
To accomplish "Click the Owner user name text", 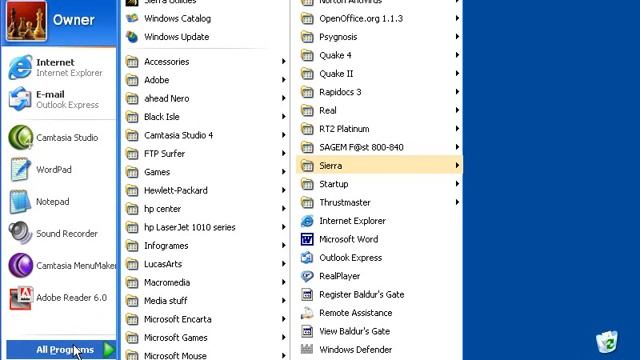I will [73, 20].
